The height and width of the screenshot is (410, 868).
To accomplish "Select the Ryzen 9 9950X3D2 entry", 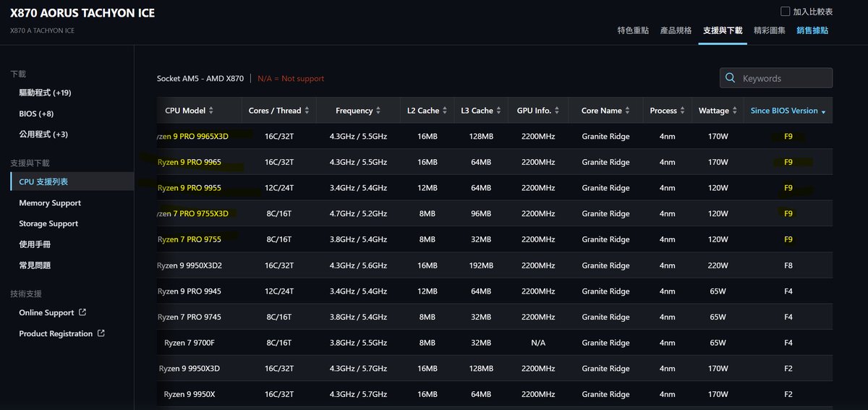I will pyautogui.click(x=190, y=265).
